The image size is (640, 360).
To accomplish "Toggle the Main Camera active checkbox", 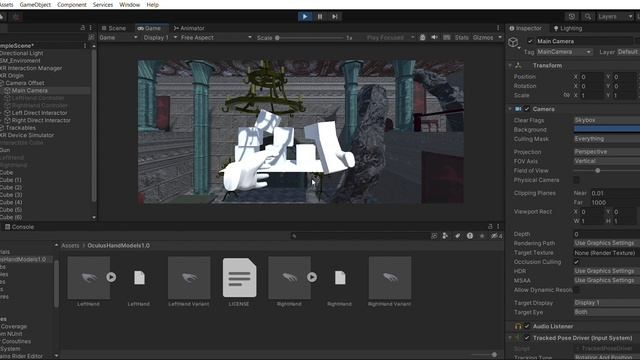I will (x=530, y=41).
